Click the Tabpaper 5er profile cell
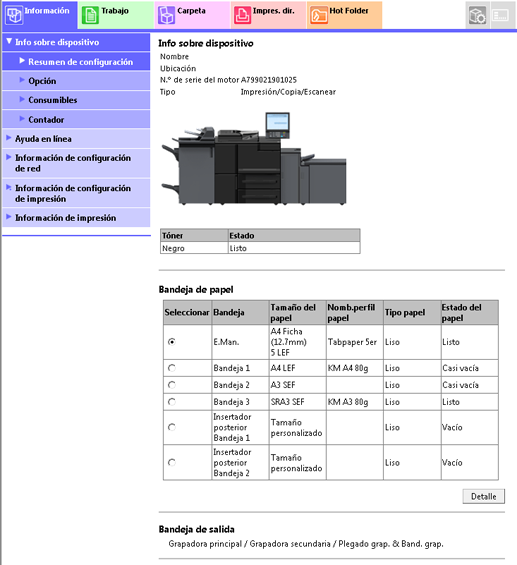Image resolution: width=517 pixels, height=565 pixels. (355, 342)
